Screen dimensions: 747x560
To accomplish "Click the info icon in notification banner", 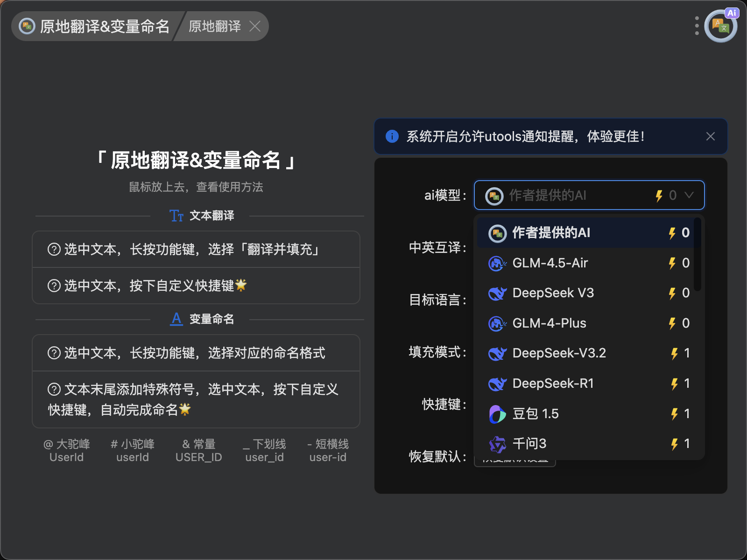I will [x=392, y=136].
